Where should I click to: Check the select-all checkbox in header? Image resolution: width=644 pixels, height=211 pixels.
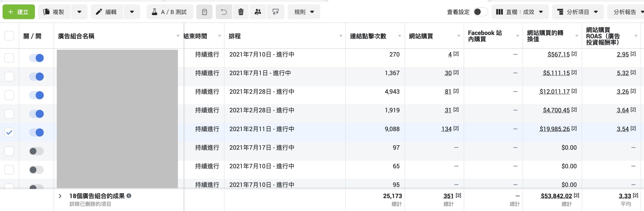coord(9,36)
